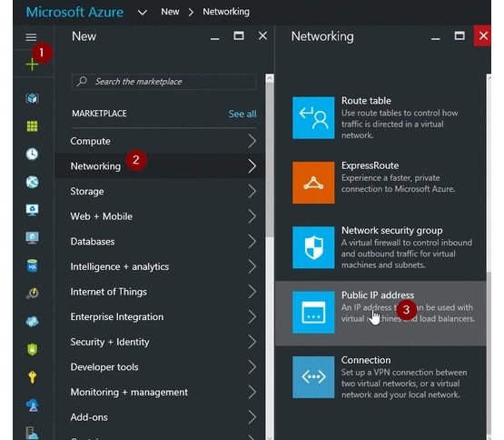Select the orange ExpressRoute icon

click(313, 183)
